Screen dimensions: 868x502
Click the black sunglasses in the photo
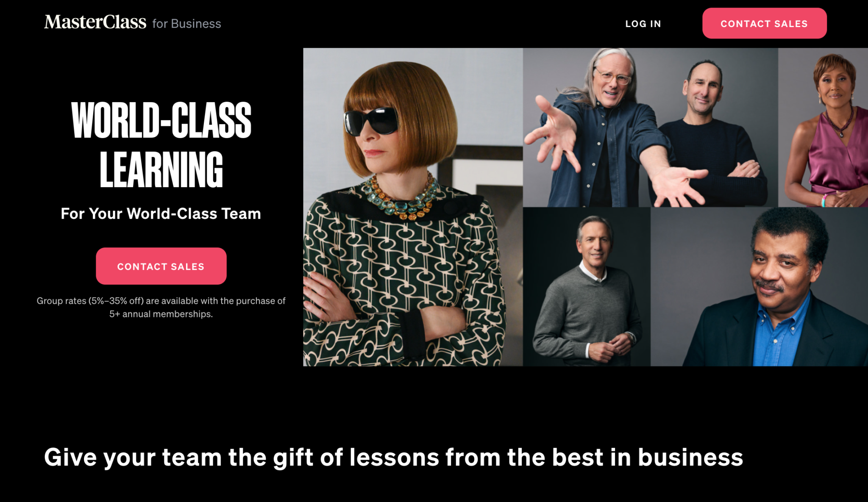[371, 121]
